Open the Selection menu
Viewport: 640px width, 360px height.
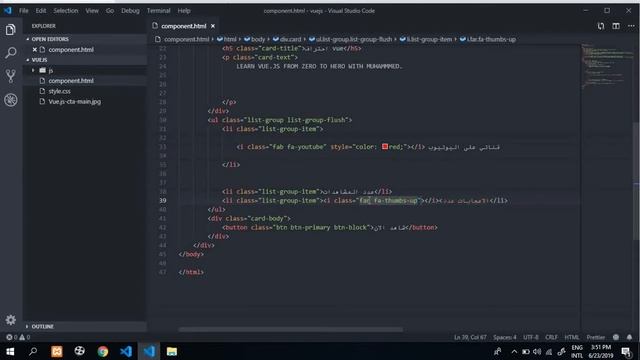(65, 11)
